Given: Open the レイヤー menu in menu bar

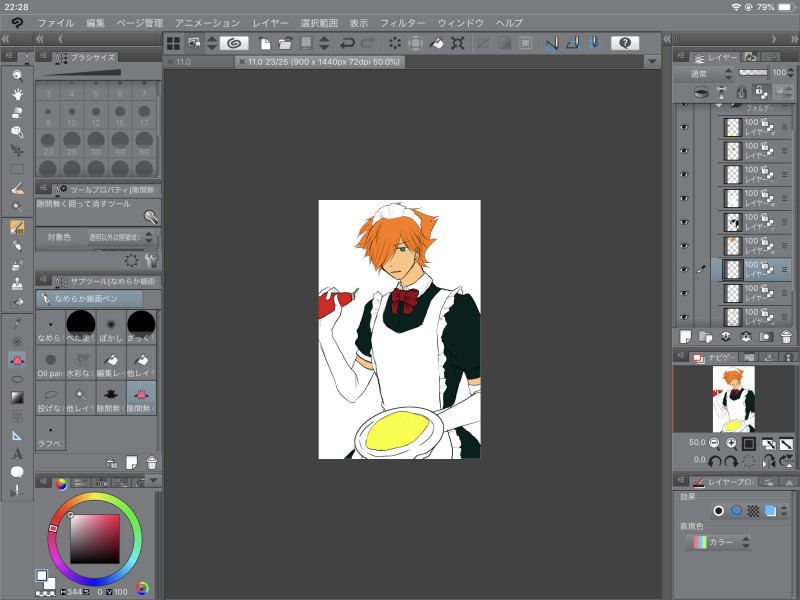Looking at the screenshot, I should pos(271,22).
